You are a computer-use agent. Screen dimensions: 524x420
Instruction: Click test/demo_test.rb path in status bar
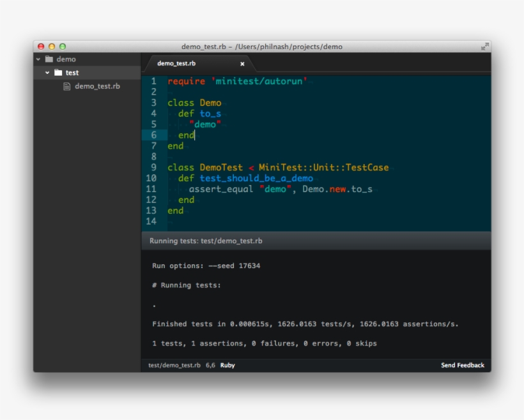click(174, 365)
